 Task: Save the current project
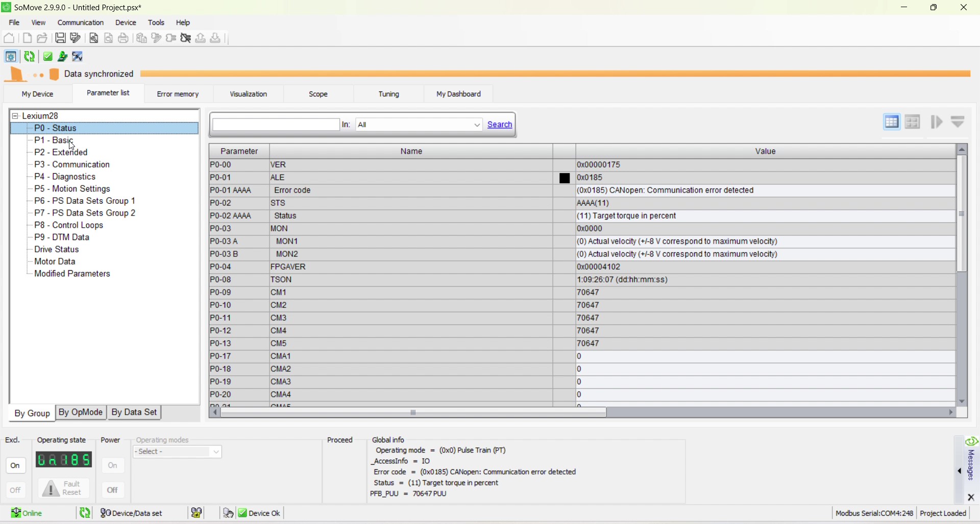pyautogui.click(x=60, y=38)
